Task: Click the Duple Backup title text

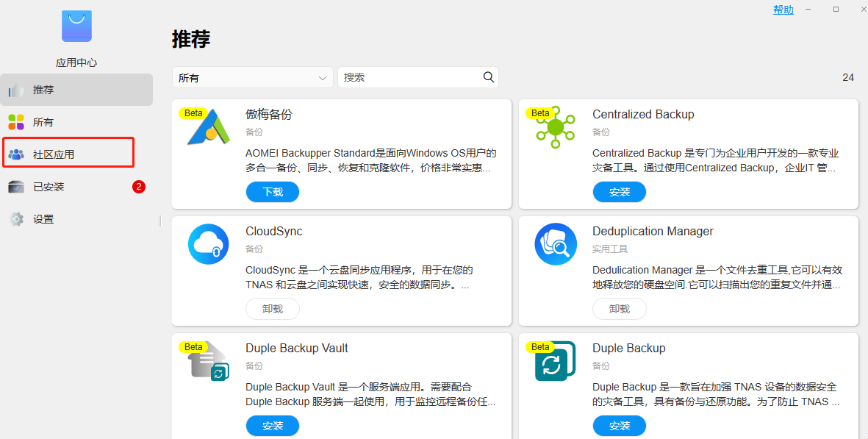Action: (629, 349)
